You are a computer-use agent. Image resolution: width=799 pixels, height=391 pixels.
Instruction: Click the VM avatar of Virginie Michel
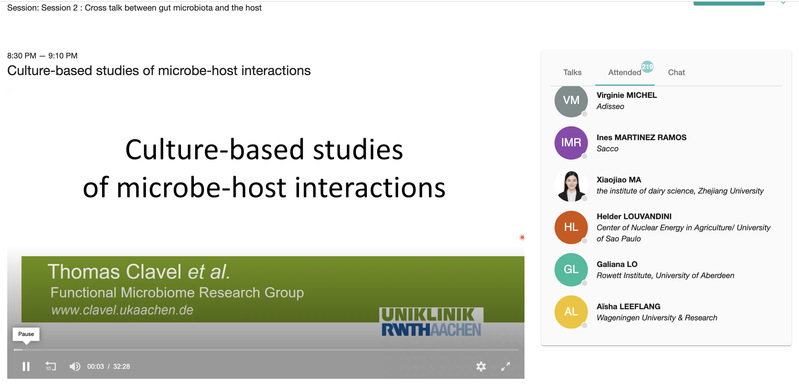[571, 100]
